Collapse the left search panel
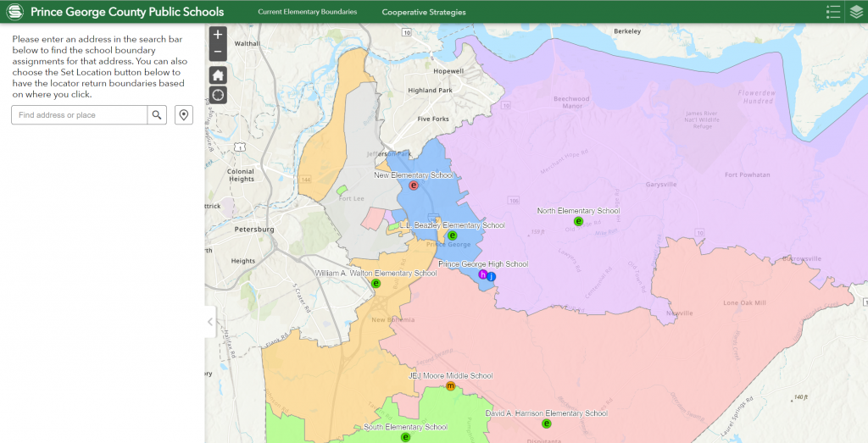The height and width of the screenshot is (443, 868). [x=210, y=322]
